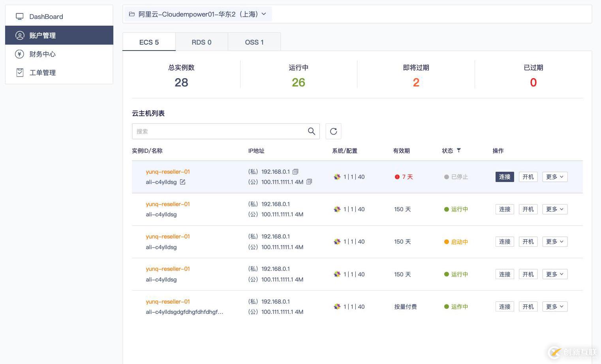The height and width of the screenshot is (364, 601).
Task: Connect to the stopped instance via 连接
Action: [x=504, y=177]
